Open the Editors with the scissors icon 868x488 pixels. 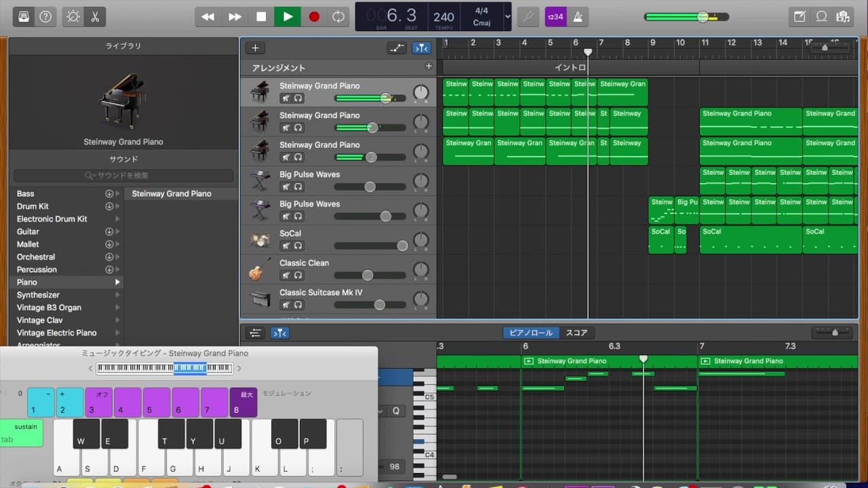click(94, 17)
